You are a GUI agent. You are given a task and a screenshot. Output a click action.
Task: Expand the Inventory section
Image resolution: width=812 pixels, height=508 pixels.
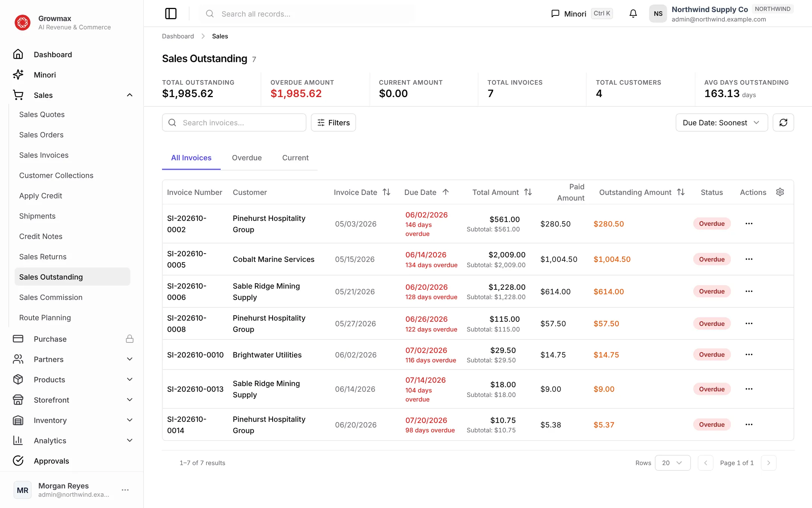[x=130, y=420]
